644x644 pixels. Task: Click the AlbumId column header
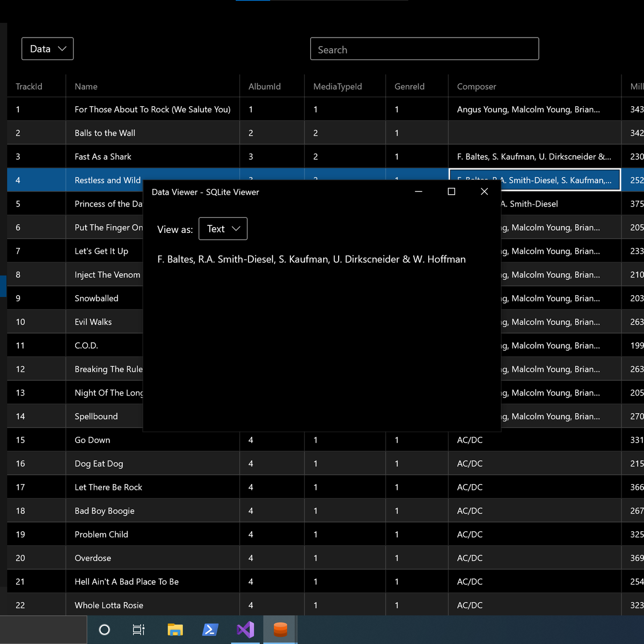point(264,86)
